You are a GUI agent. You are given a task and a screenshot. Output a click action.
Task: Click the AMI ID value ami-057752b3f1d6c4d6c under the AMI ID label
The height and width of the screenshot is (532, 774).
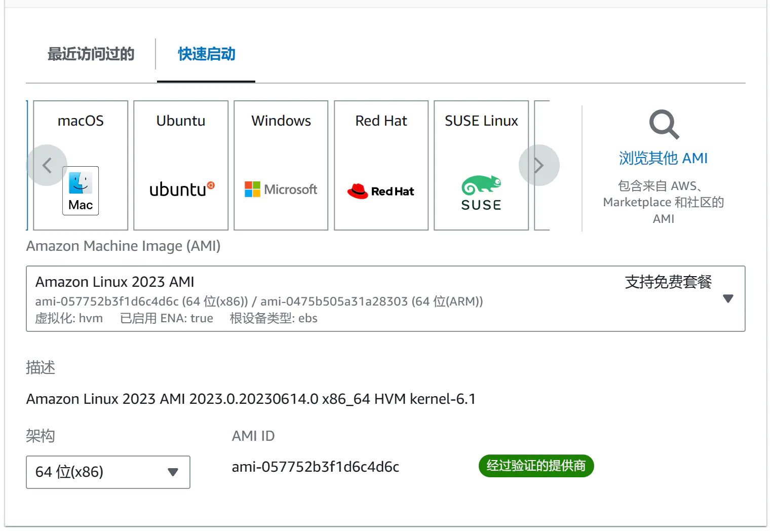[x=316, y=467]
